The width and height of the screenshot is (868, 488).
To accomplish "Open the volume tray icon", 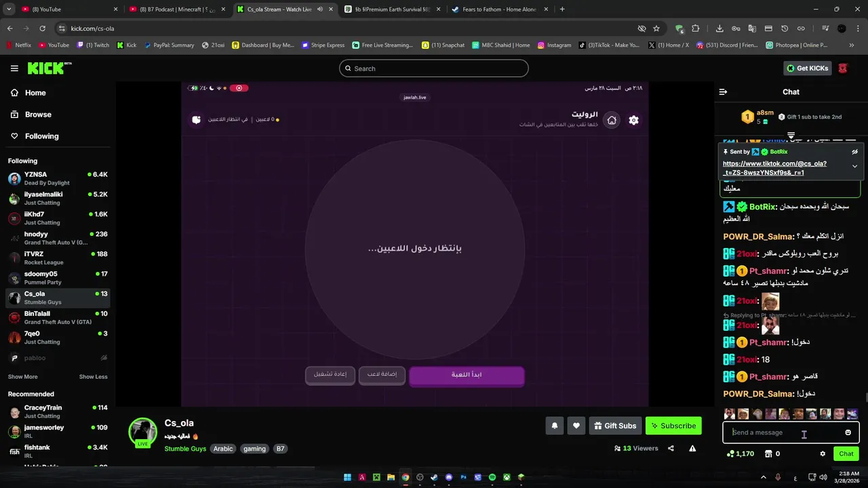I will point(823,477).
